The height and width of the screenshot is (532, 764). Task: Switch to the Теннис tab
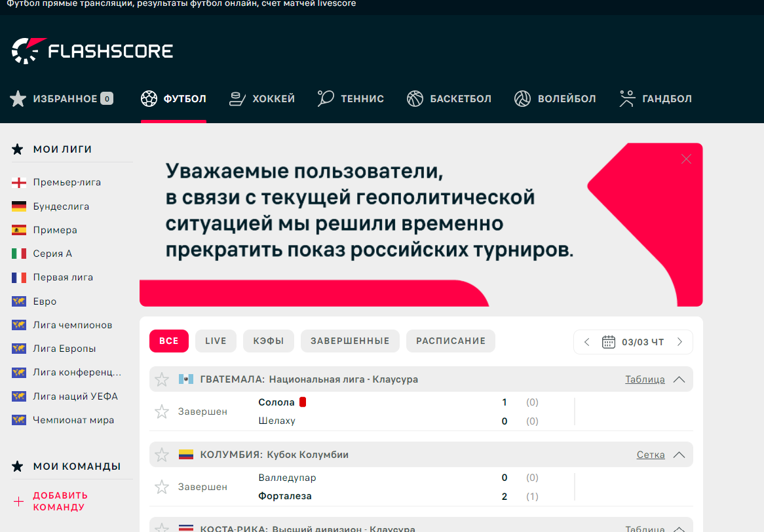click(351, 98)
